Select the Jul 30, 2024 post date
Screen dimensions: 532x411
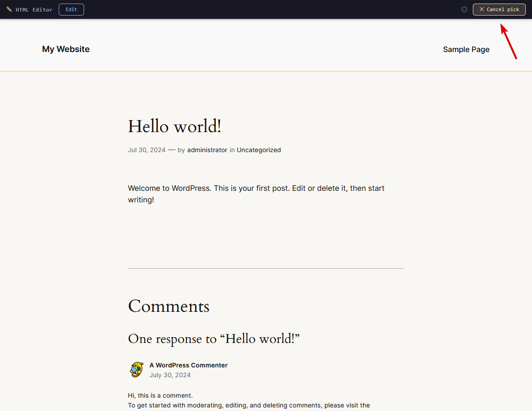coord(147,150)
